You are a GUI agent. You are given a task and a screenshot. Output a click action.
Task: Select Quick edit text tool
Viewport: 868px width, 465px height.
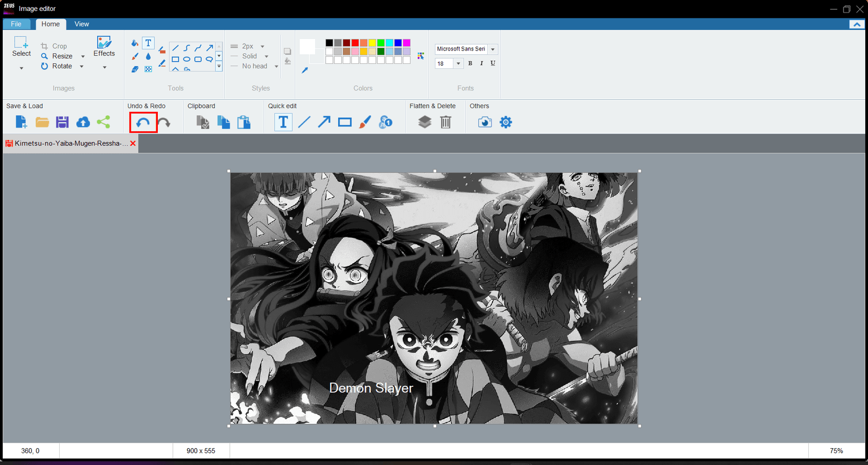283,122
